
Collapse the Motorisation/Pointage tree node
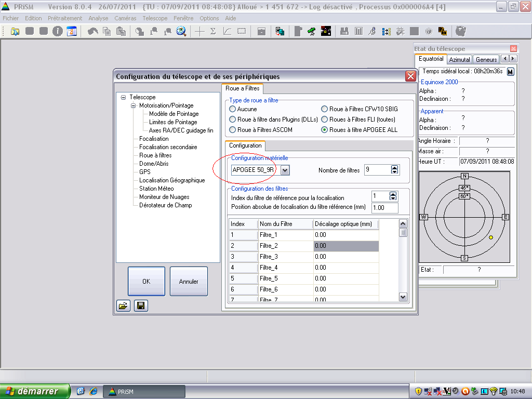coord(133,105)
